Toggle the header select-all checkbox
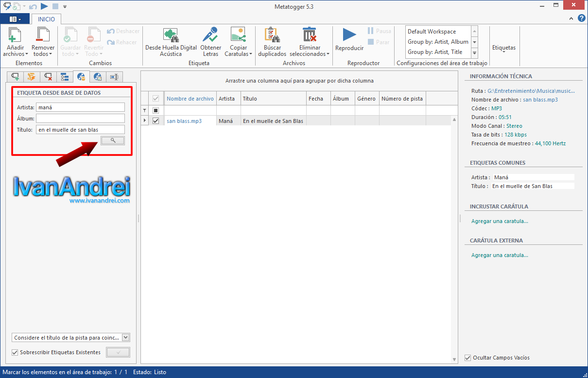Screen dimensions: 588x378 (x=156, y=99)
